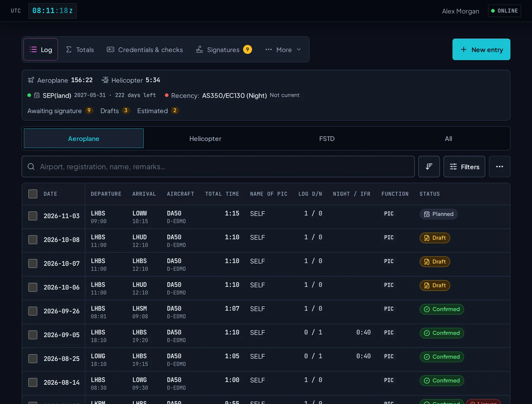This screenshot has height=404, width=532.
Task: Click the calendar icon beside SEP(land)
Action: [37, 95]
